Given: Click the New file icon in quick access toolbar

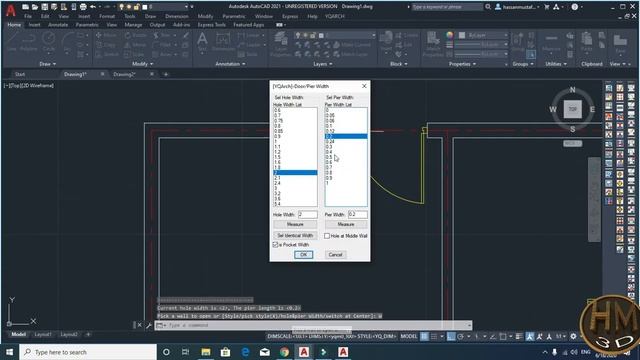Looking at the screenshot, I should pos(25,7).
